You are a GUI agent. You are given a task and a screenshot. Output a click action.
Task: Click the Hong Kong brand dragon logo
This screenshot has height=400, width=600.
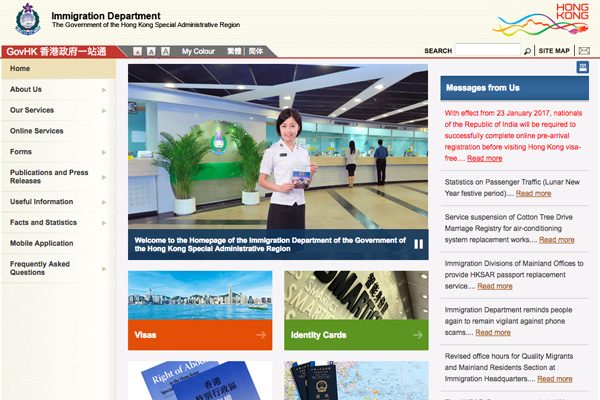coord(541,20)
